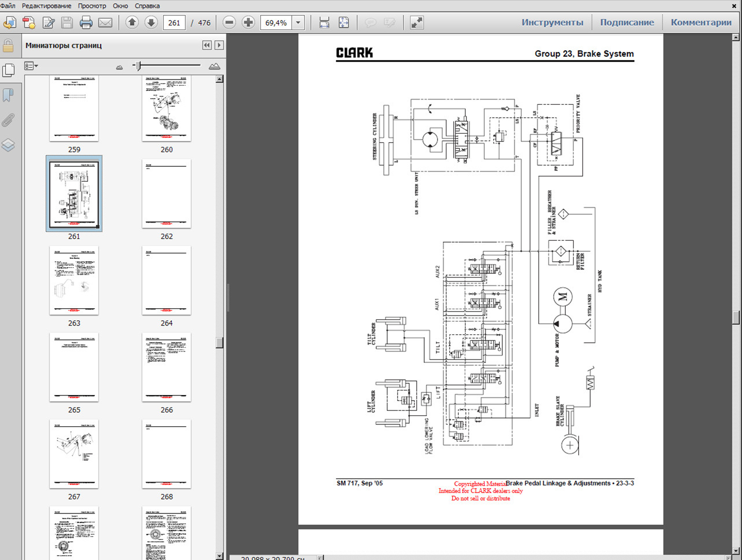Go to previous page arrow
This screenshot has height=560, width=742.
click(x=132, y=23)
